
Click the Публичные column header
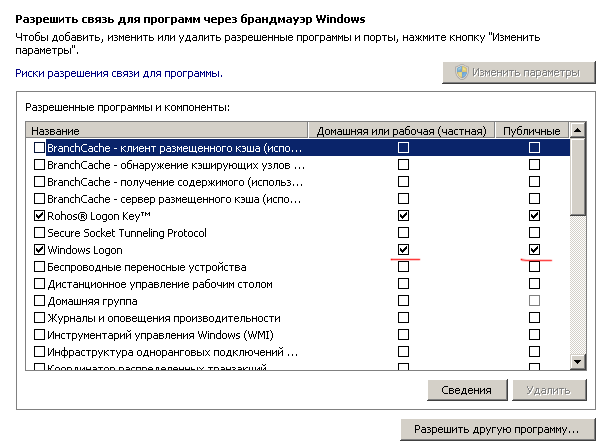[x=532, y=131]
